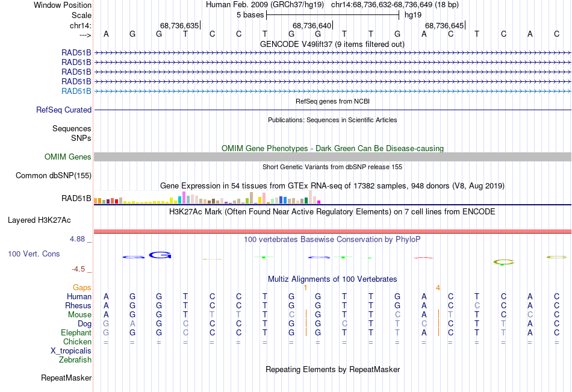This screenshot has height=392, width=572.
Task: Click the Elephant species row label
Action: coord(76,332)
